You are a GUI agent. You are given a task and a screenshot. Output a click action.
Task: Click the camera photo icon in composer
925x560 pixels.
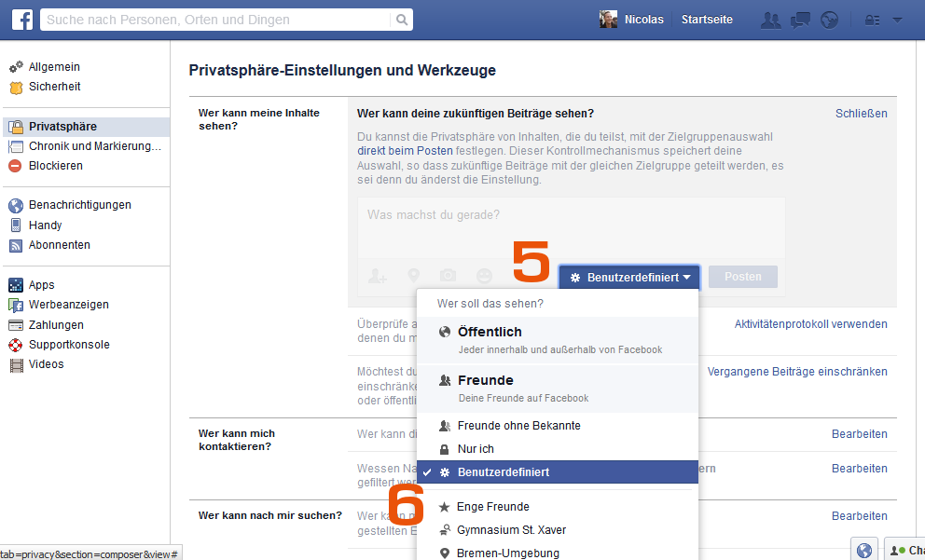(x=449, y=276)
